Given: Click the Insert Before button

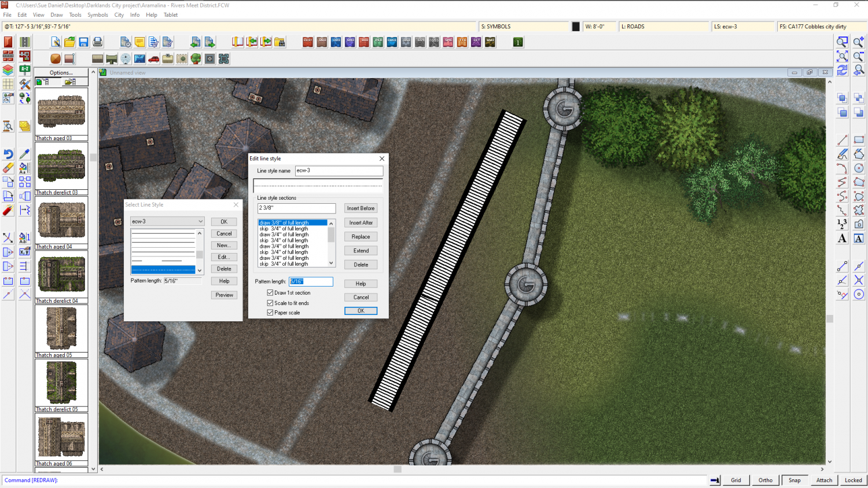Looking at the screenshot, I should [361, 208].
